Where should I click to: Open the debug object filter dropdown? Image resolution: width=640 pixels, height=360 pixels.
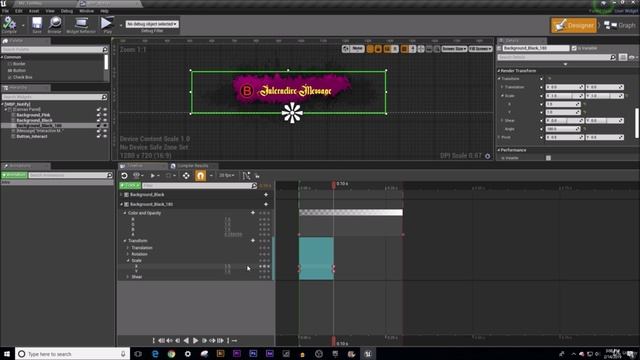tap(152, 24)
